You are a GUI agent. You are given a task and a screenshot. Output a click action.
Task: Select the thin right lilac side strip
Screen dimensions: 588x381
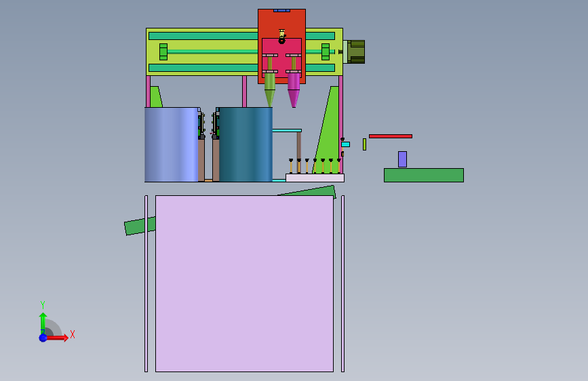[x=342, y=283]
